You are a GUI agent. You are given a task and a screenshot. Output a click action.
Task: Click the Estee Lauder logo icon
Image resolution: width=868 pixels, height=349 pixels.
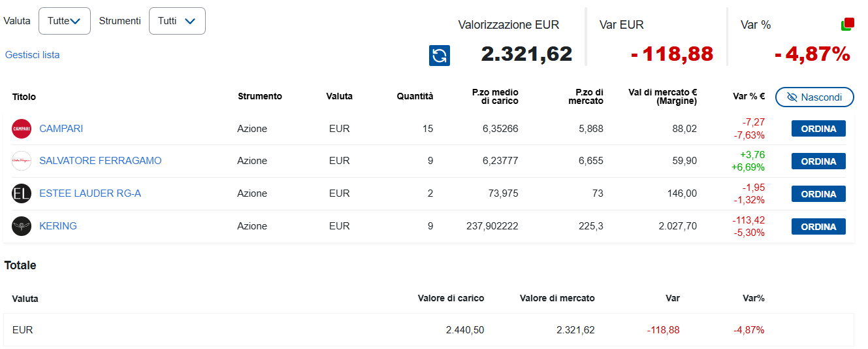click(x=22, y=193)
